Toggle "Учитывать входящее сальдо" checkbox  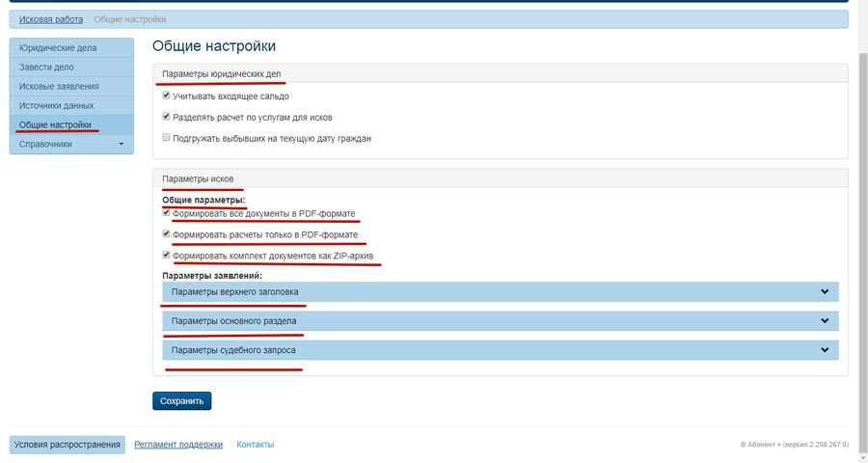(166, 95)
